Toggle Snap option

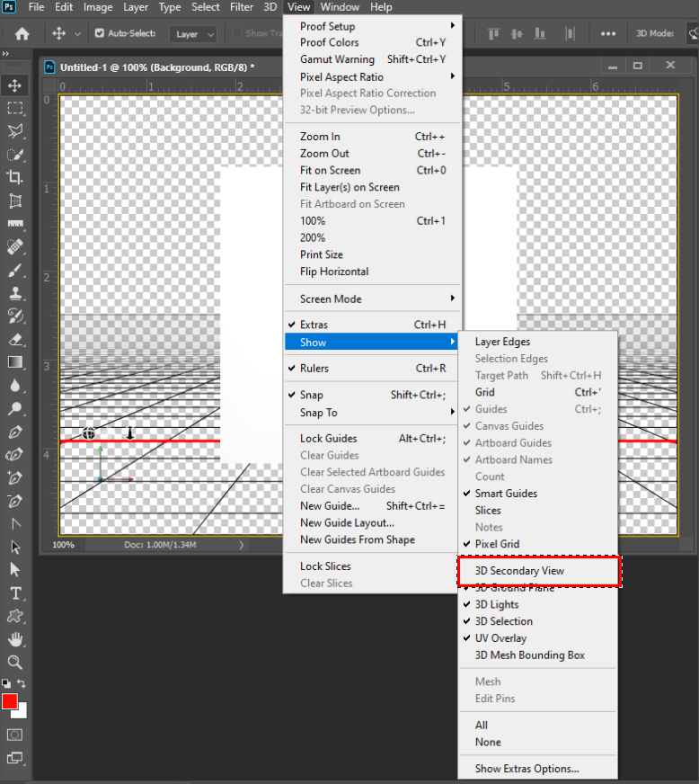click(x=372, y=395)
